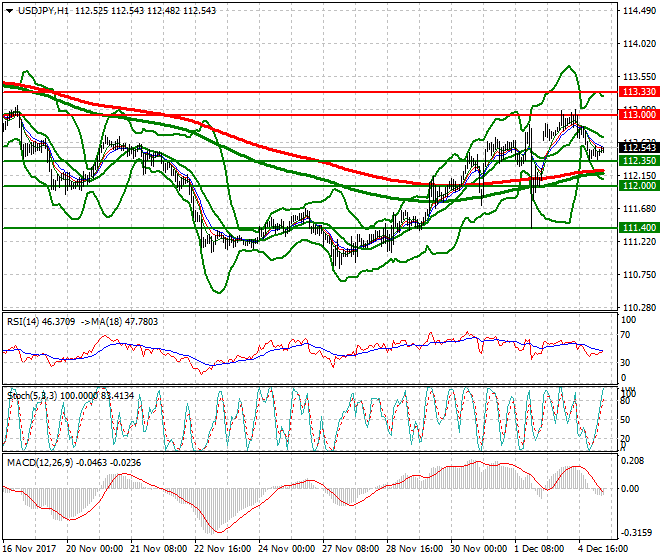This screenshot has height=560, width=660.
Task: Click the black current price label 112.543
Action: click(x=639, y=148)
